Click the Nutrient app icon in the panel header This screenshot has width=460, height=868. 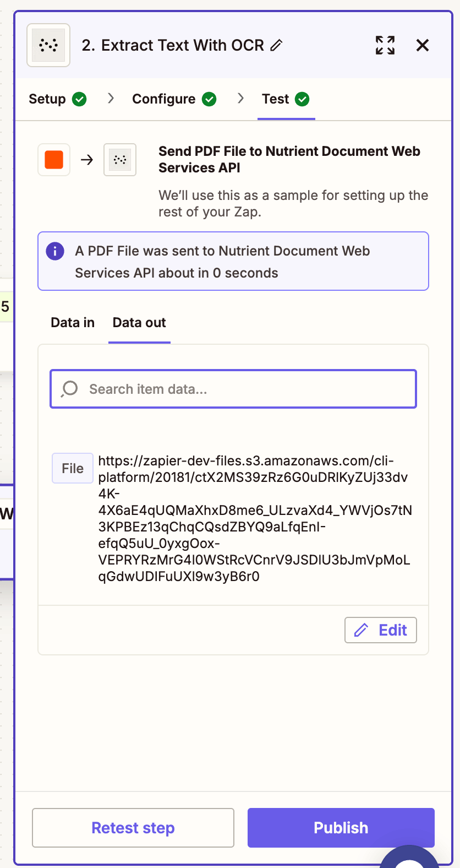48,45
